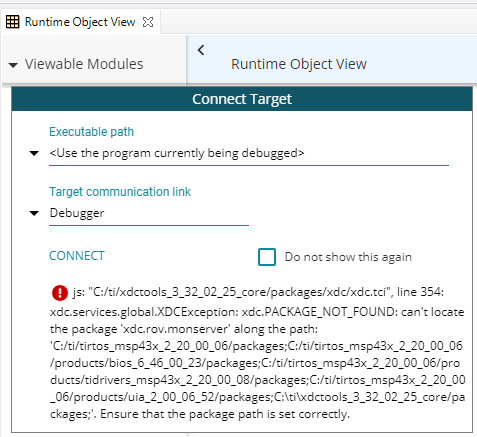Click the Runtime Object View grid icon
Viewport: 477px width, 437px height.
(13, 22)
